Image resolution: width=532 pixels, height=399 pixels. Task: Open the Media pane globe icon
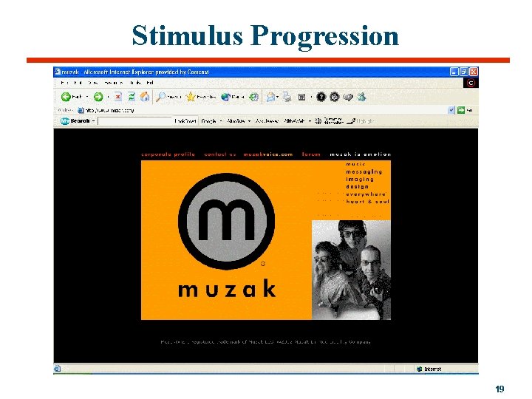point(225,97)
